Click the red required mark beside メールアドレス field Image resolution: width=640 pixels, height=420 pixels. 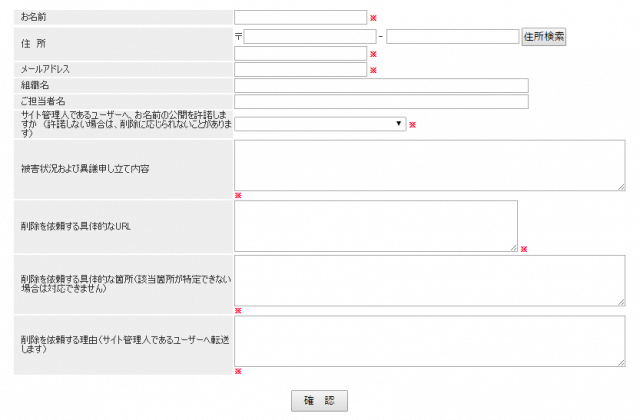click(373, 71)
